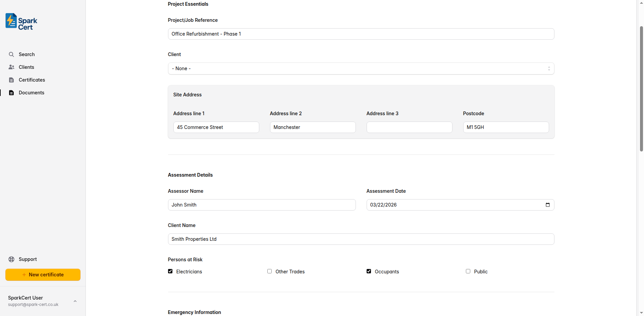Click the Support life-ring icon
Screen dimensions: 644x316
click(x=11, y=259)
